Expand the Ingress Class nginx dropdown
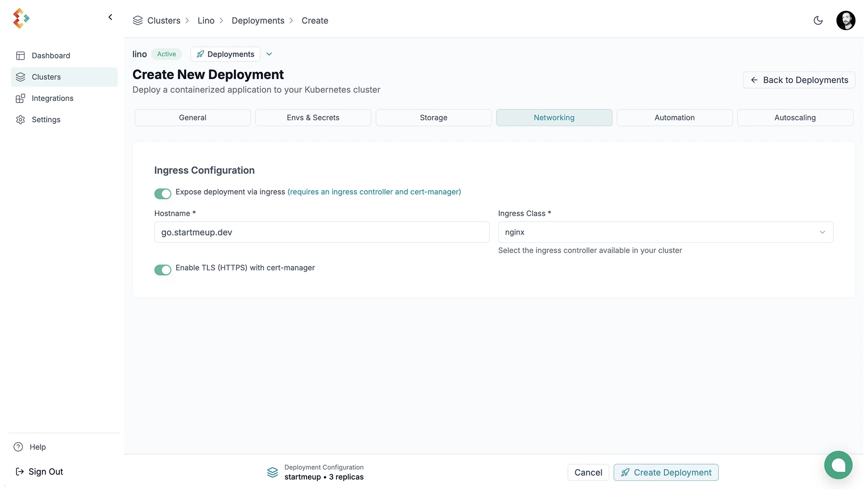 click(x=665, y=232)
